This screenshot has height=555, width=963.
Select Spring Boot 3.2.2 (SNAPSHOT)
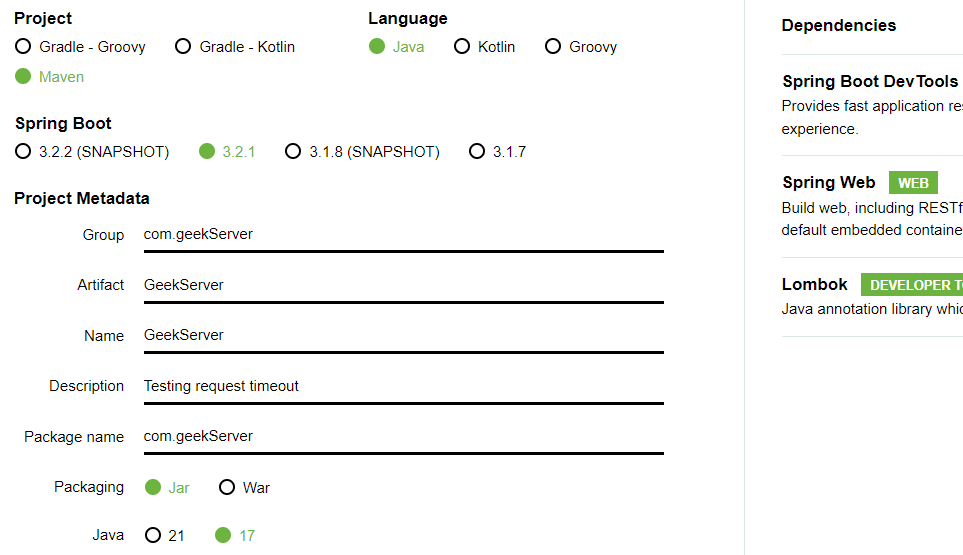(23, 152)
